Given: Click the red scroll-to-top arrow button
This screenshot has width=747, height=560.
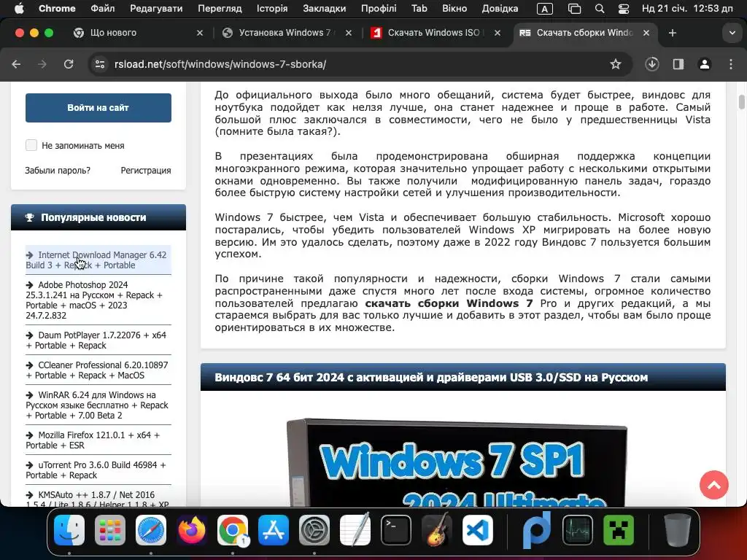Looking at the screenshot, I should click(713, 485).
